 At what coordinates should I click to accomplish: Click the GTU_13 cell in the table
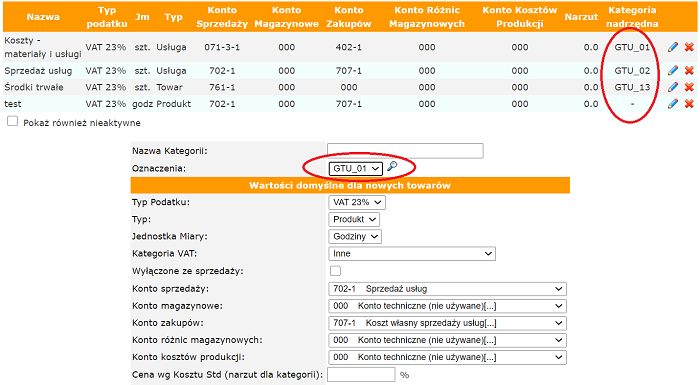[632, 87]
